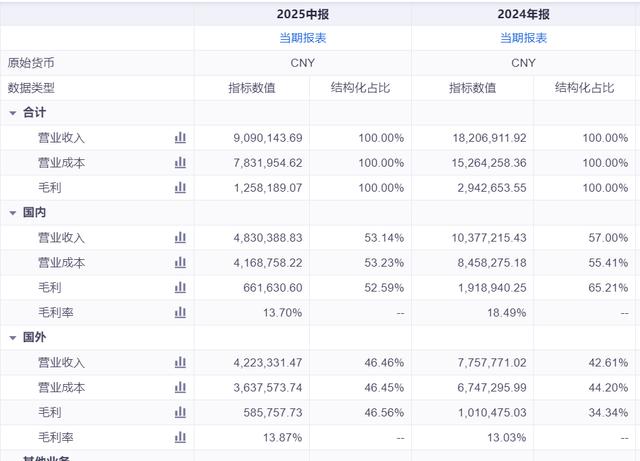Open chart for 国内 营业收入 row
The height and width of the screenshot is (461, 640).
(180, 237)
